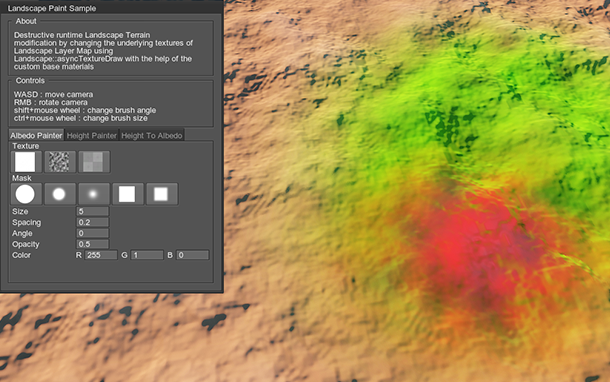This screenshot has height=382, width=610.
Task: Select the solid white brush texture
Action: click(x=26, y=162)
